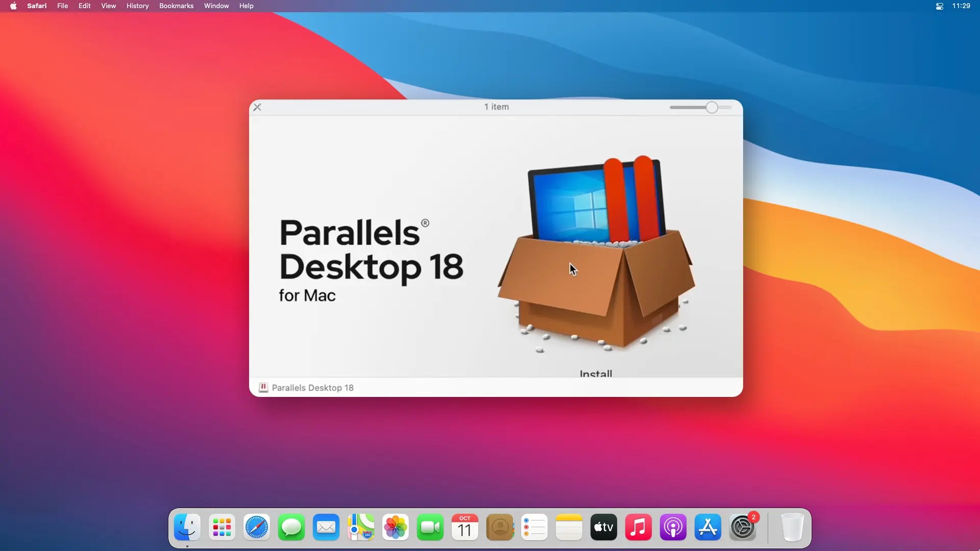The image size is (980, 551).
Task: Open Music from the Dock
Action: pyautogui.click(x=638, y=528)
